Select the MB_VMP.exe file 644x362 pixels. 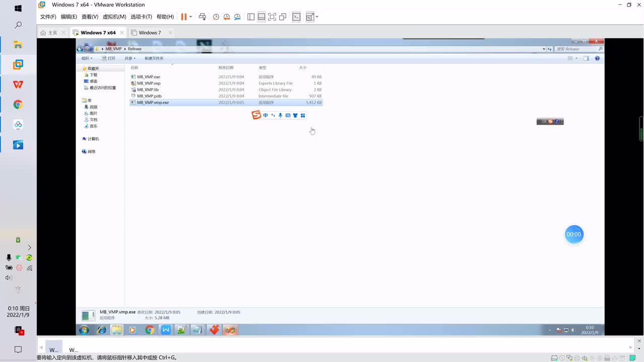(226, 77)
